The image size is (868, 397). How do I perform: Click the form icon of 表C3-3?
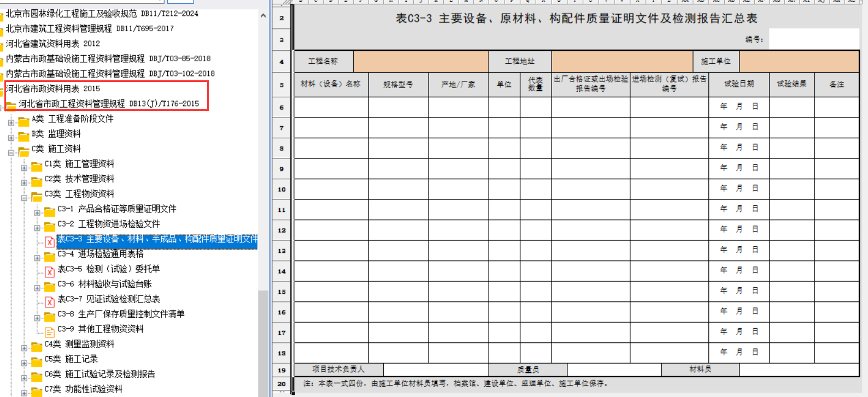[50, 241]
